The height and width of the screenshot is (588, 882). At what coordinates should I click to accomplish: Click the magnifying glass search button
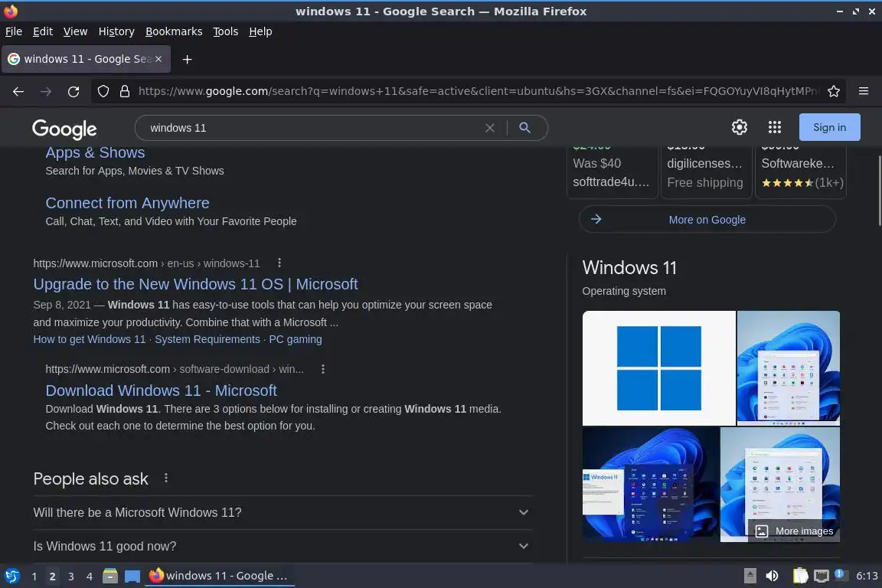coord(524,128)
